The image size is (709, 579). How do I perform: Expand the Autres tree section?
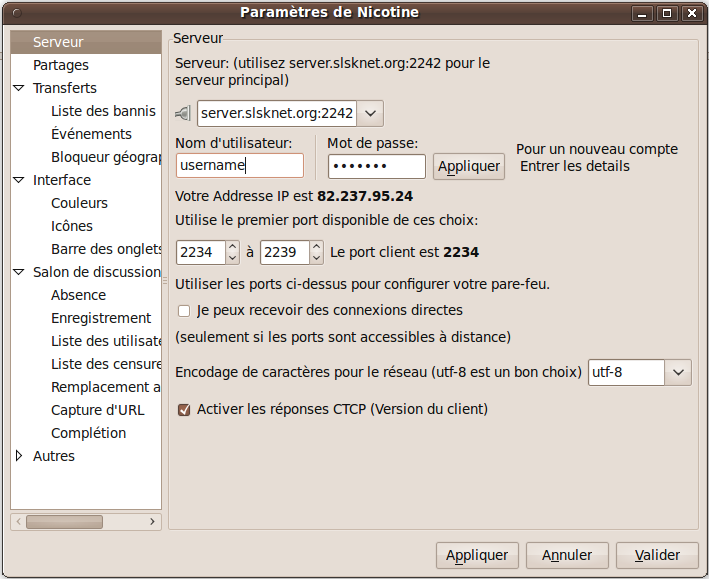coord(19,456)
